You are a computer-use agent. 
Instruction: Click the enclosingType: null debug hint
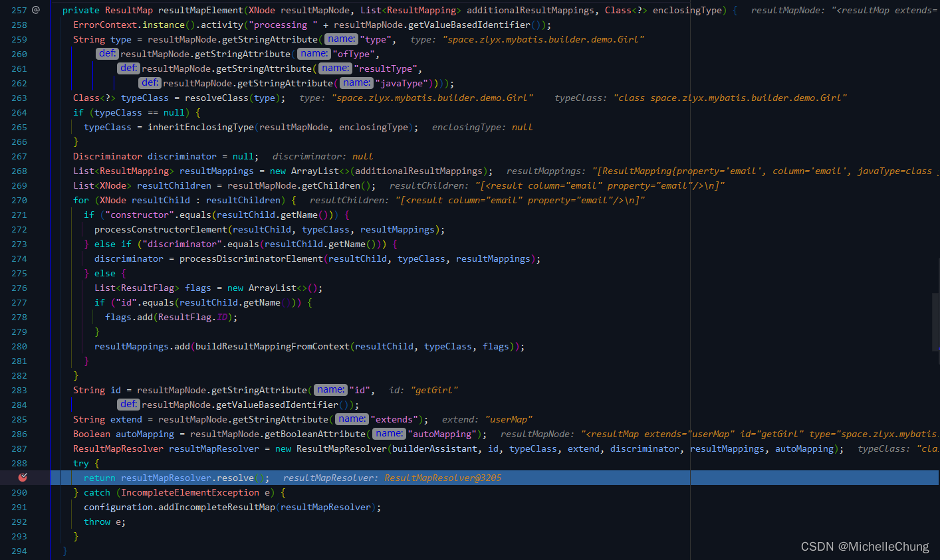pyautogui.click(x=483, y=127)
